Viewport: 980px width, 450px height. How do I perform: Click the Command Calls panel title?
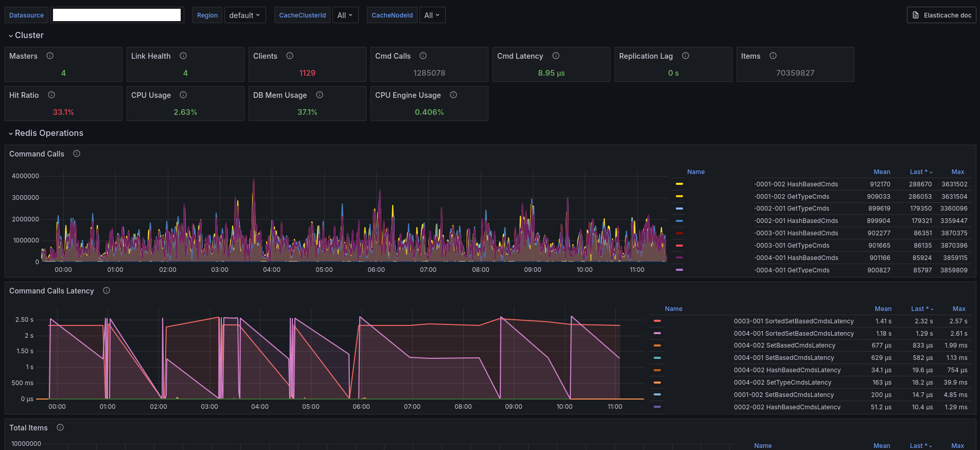[x=37, y=154]
